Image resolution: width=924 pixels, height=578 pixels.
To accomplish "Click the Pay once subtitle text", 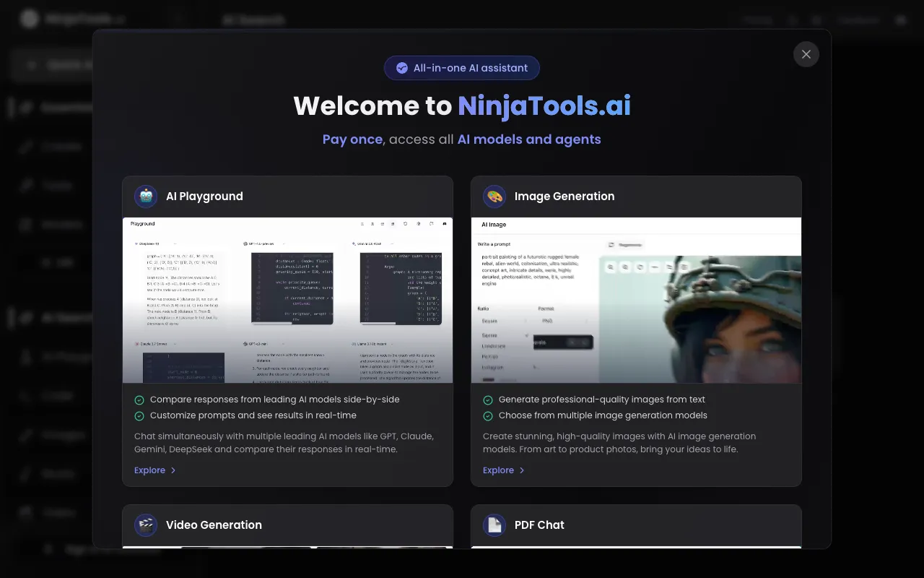I will pyautogui.click(x=352, y=139).
